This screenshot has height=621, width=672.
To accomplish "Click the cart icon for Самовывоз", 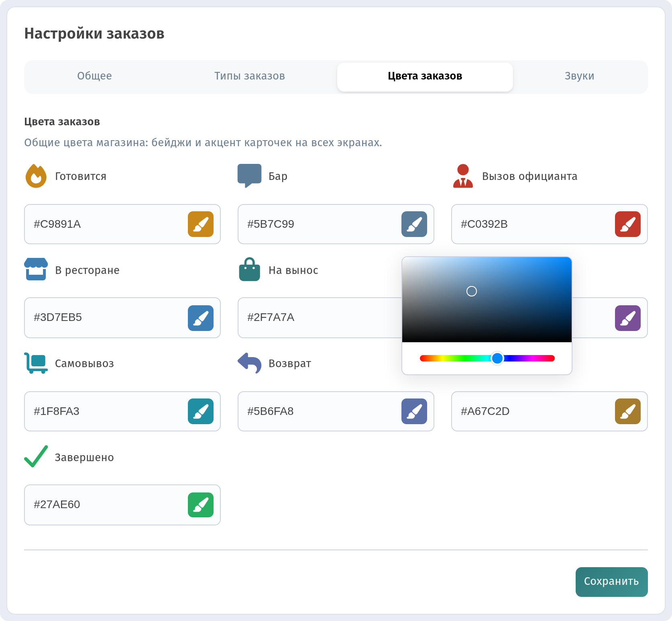I will click(36, 363).
